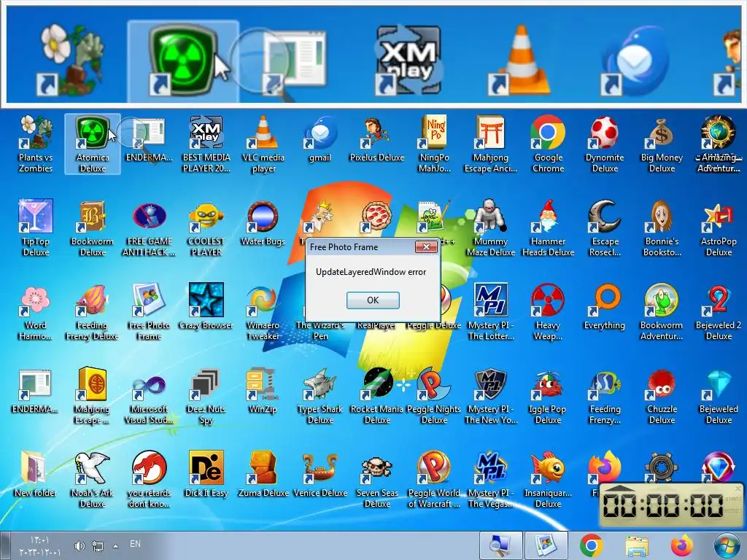Open Firefox from the taskbar
The width and height of the screenshot is (747, 560).
pyautogui.click(x=682, y=545)
